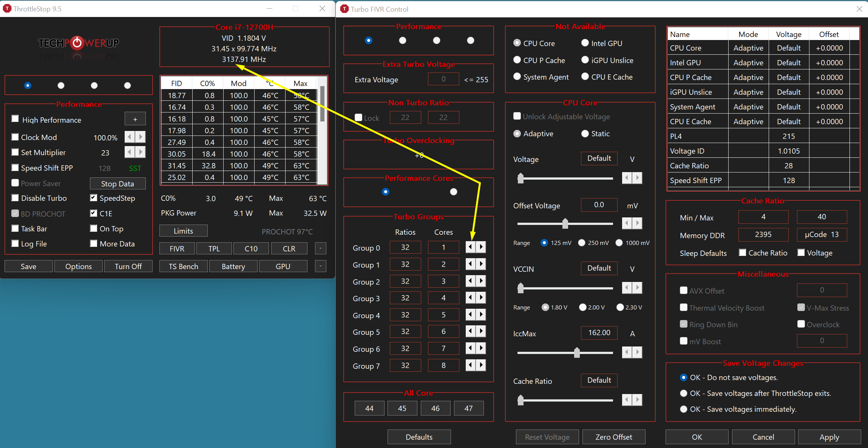Viewport: 868px width, 448px height.
Task: Click minus button next to CLR
Action: point(320,248)
